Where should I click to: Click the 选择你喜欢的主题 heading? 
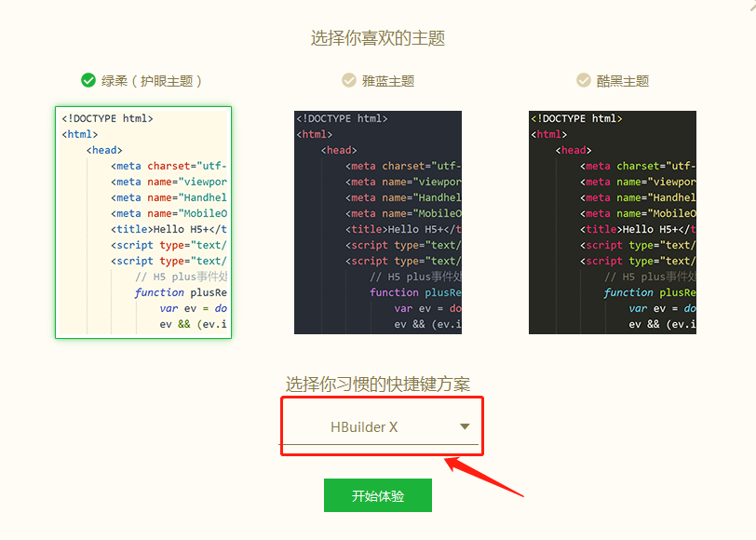coord(378,37)
